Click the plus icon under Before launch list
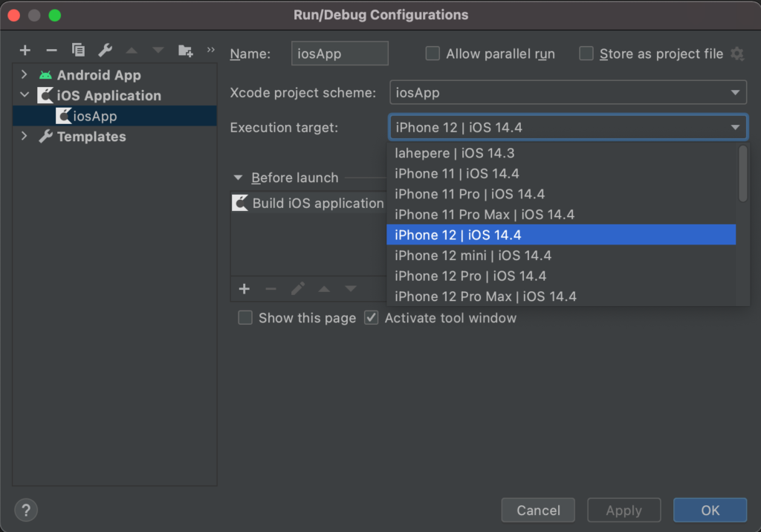 tap(244, 289)
